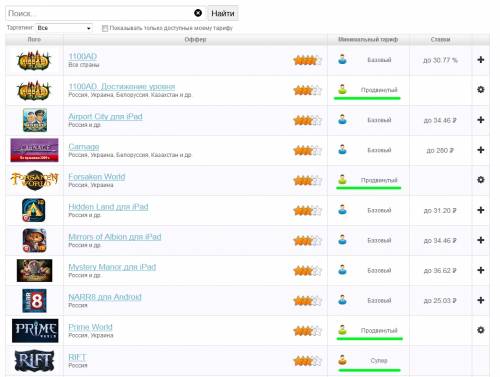Viewport: 500px width, 377px height.
Task: Click the star rating in Forsaken World row
Action: coord(307,180)
